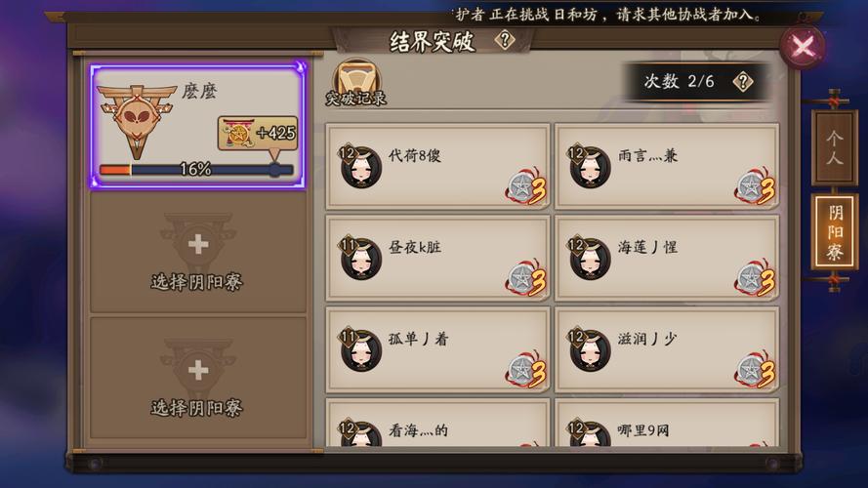868x488 pixels.
Task: Select the second empty 选择阴阳寮 slot
Action: pyautogui.click(x=197, y=379)
